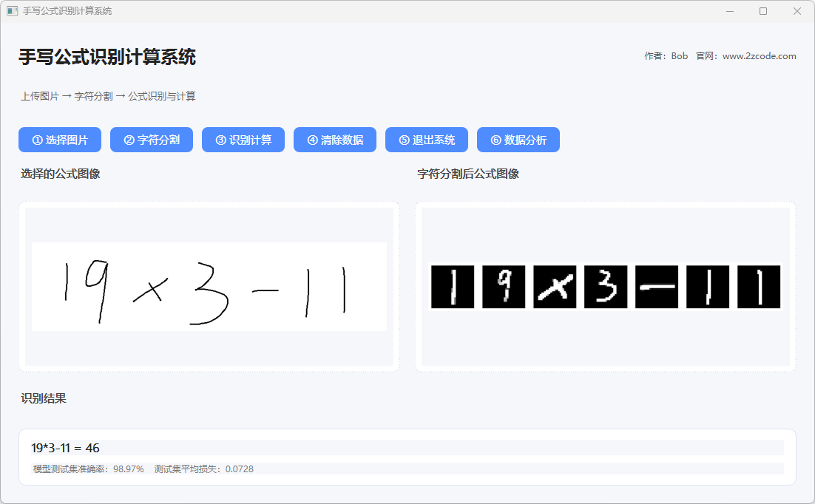Maximize the application window
This screenshot has height=504, width=815.
point(763,11)
